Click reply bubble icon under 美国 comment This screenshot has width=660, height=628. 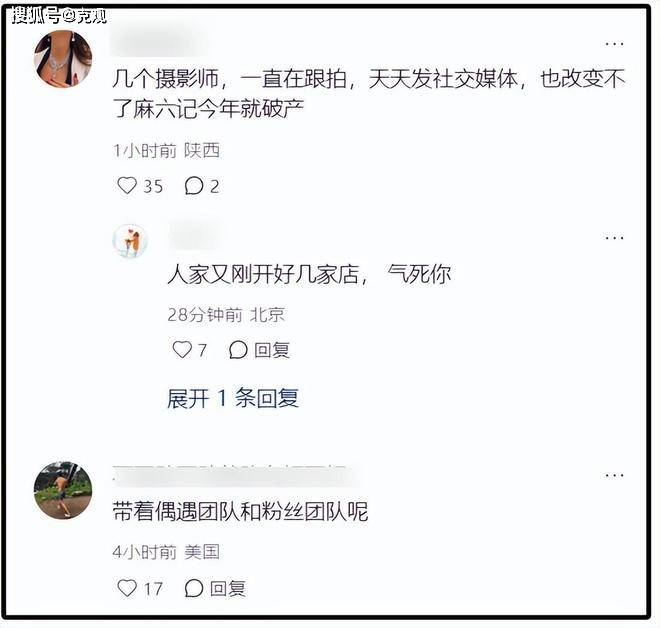tap(194, 588)
